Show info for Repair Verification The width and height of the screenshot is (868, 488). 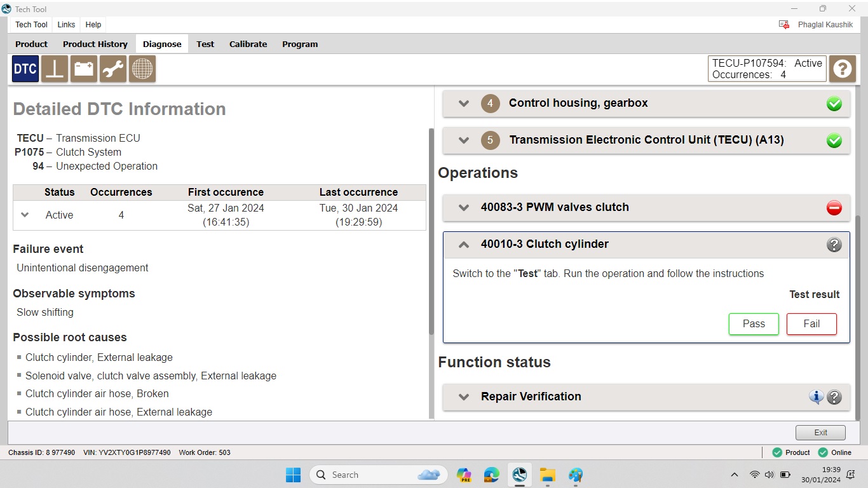coord(816,397)
